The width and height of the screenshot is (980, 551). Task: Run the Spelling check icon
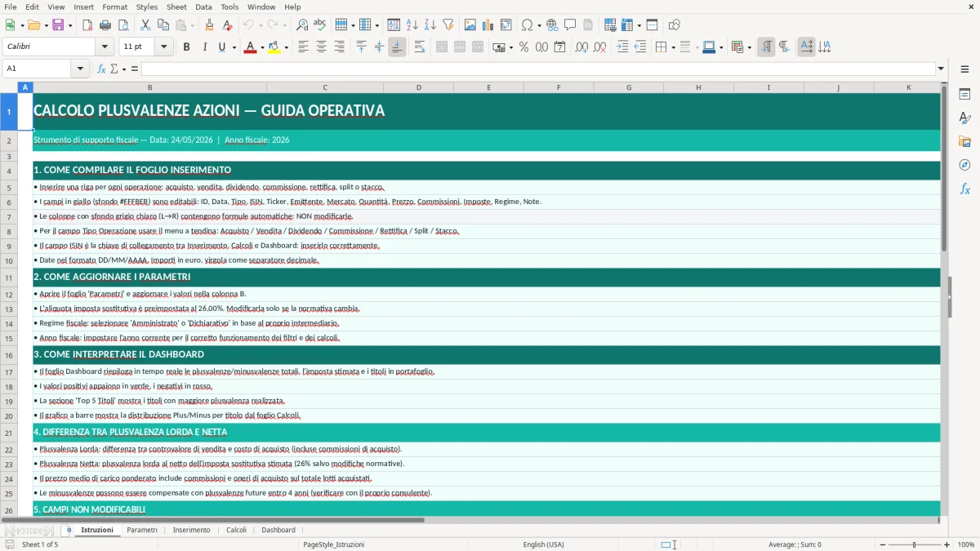click(319, 25)
